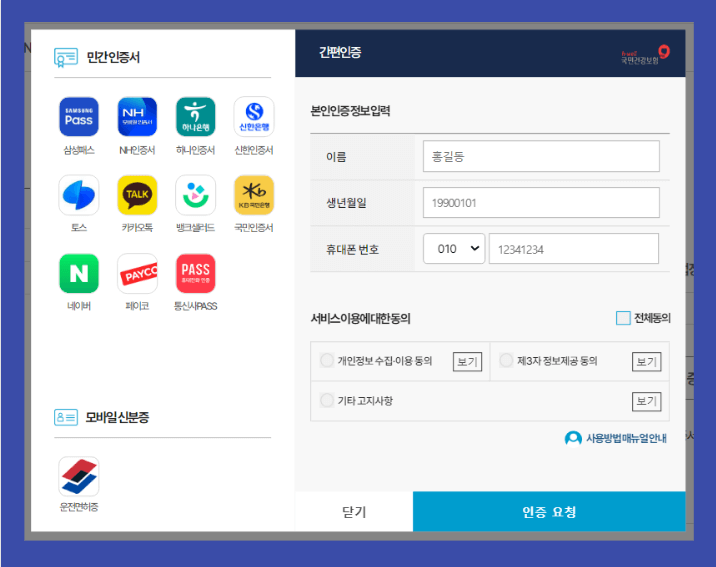Viewport: 716px width, 567px height.
Task: Choose the 네이버 Naver icon
Action: click(x=79, y=273)
